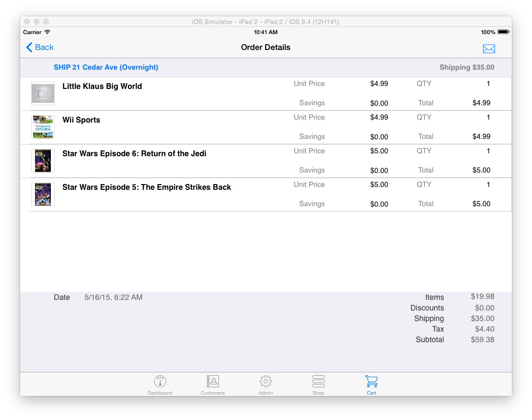
Task: Select the Little Klaus Big World title
Action: click(x=102, y=86)
